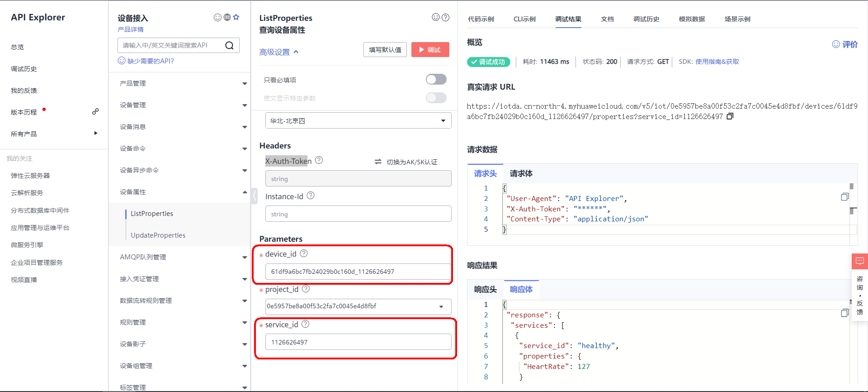Viewport: 868px width, 392px height.
Task: Switch to the 代码示例 tab
Action: [x=481, y=19]
